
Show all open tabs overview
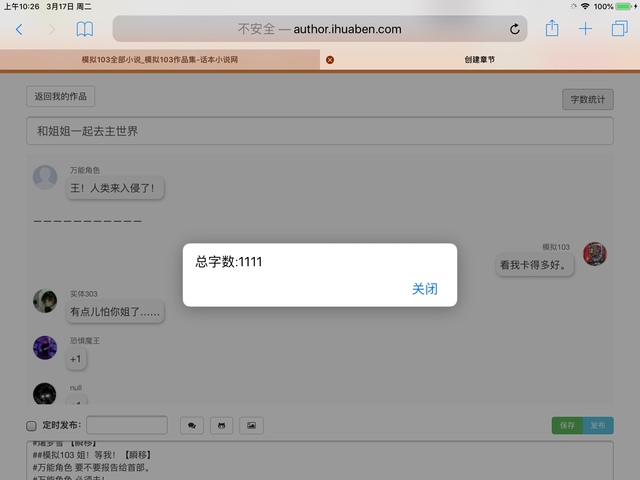[x=619, y=29]
